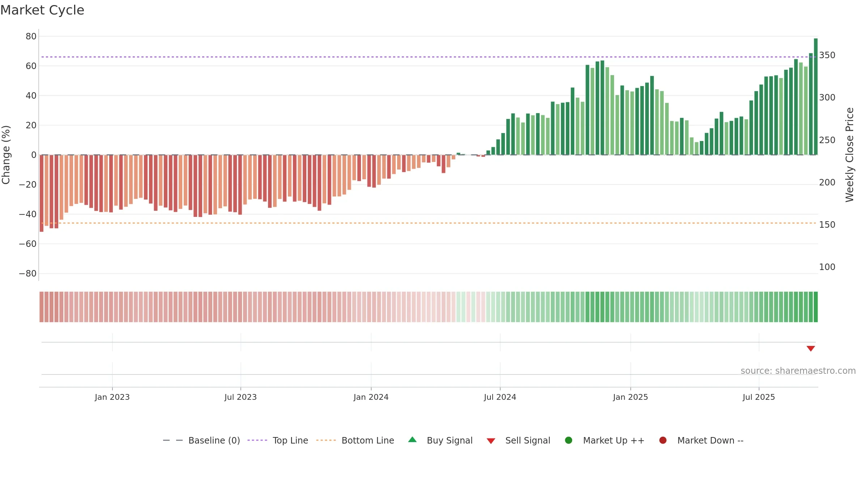
Task: Click the −60 tick on left axis
Action: tap(28, 244)
